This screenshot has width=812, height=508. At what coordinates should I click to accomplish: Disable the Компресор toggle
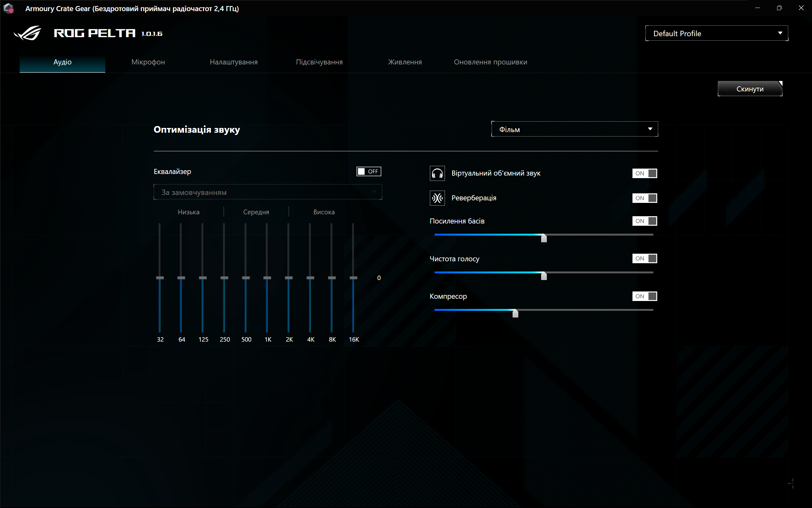[645, 296]
